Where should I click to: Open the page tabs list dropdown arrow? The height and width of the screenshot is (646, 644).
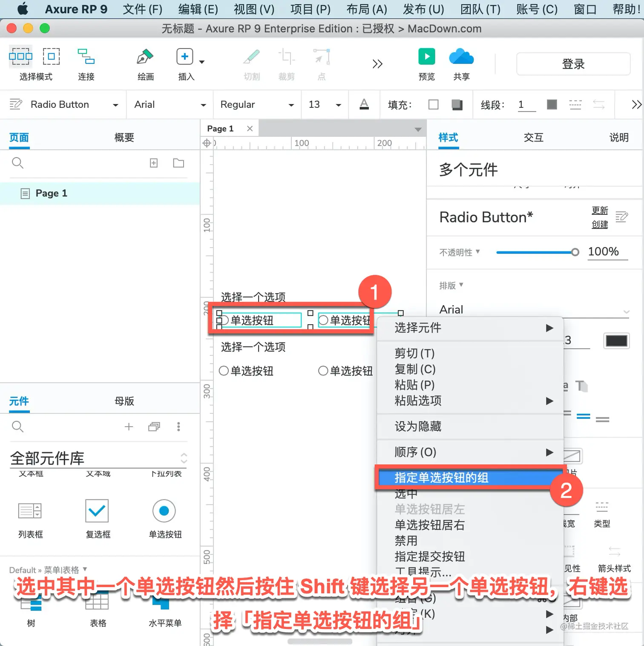click(418, 129)
